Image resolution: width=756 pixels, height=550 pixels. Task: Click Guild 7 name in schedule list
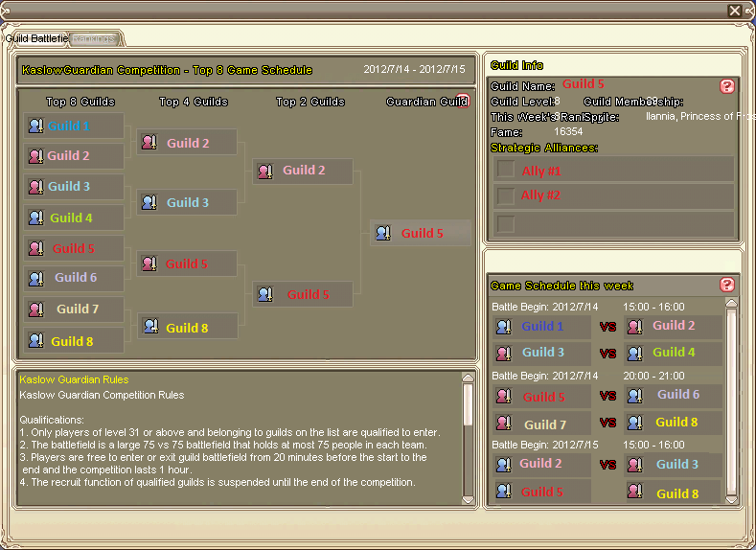tap(545, 424)
